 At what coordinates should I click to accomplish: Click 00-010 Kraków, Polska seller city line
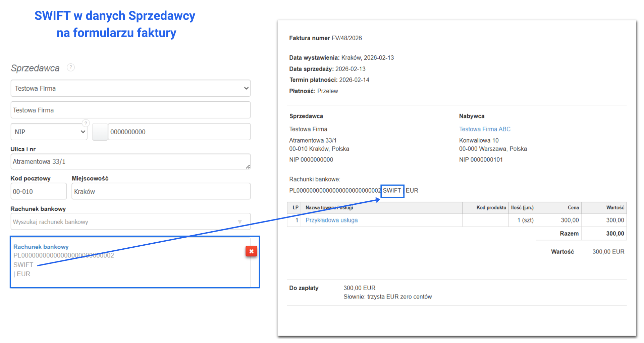click(x=319, y=149)
